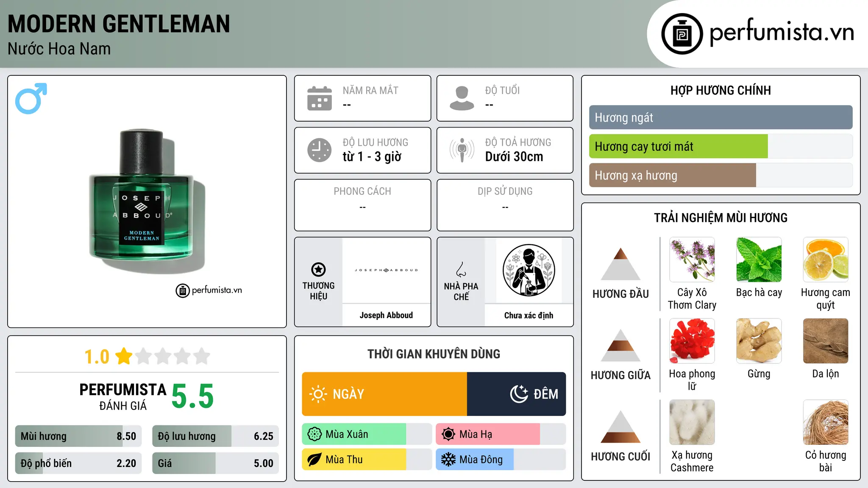Click the nose icon above Nhà Pha Chế

[461, 269]
